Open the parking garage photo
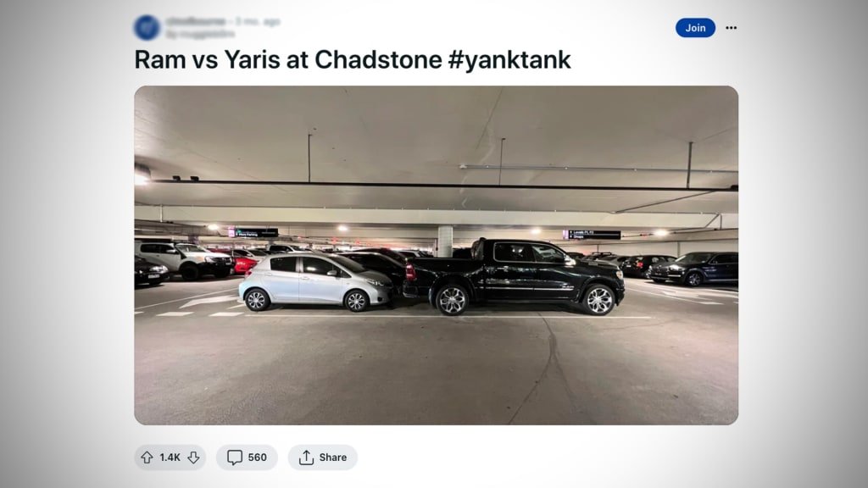The image size is (868, 488). coord(437,255)
